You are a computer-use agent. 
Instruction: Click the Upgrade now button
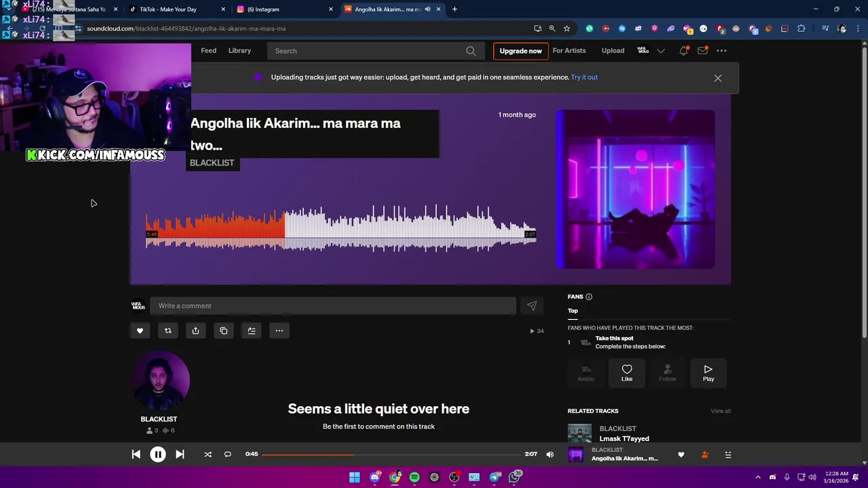tap(521, 51)
